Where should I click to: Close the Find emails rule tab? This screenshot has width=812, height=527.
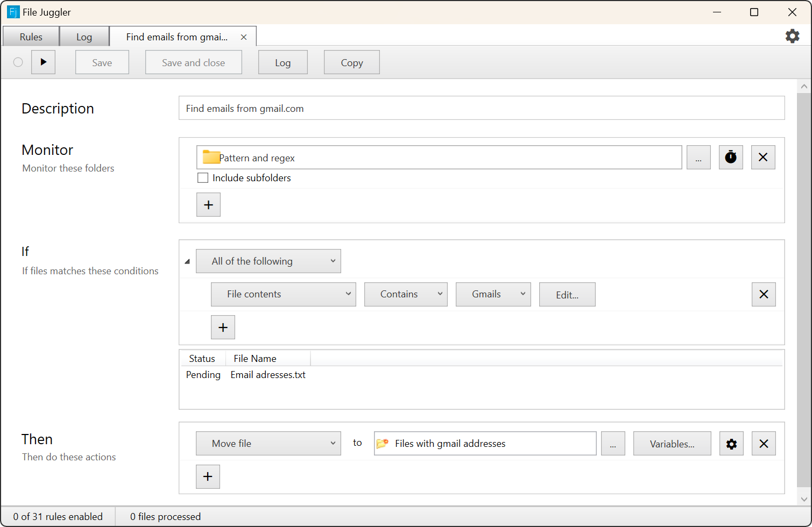(x=244, y=37)
